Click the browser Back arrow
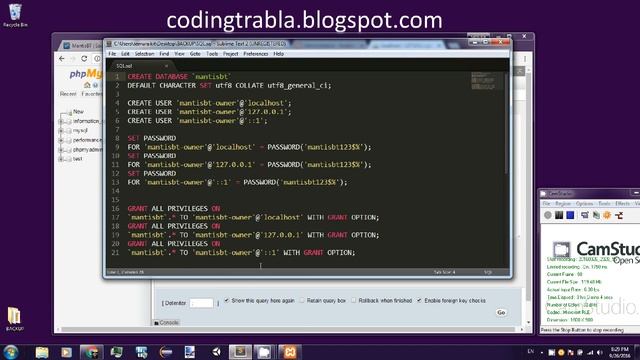 [x=62, y=59]
